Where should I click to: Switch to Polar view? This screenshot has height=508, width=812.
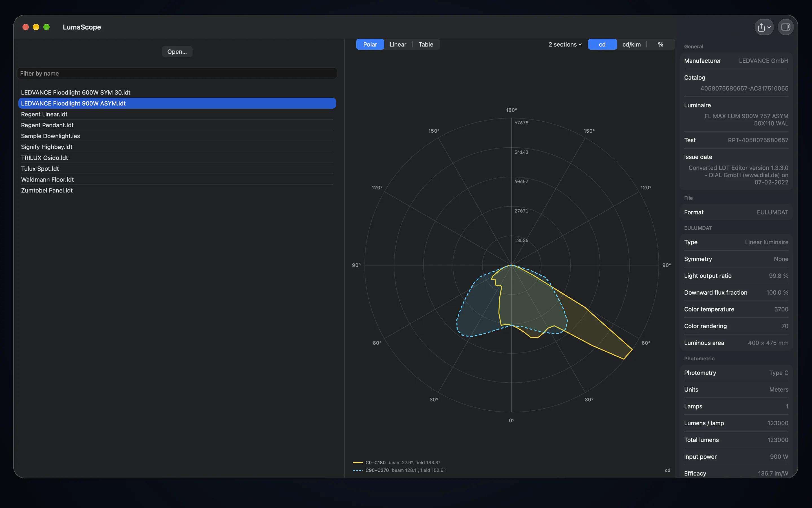[x=370, y=44]
